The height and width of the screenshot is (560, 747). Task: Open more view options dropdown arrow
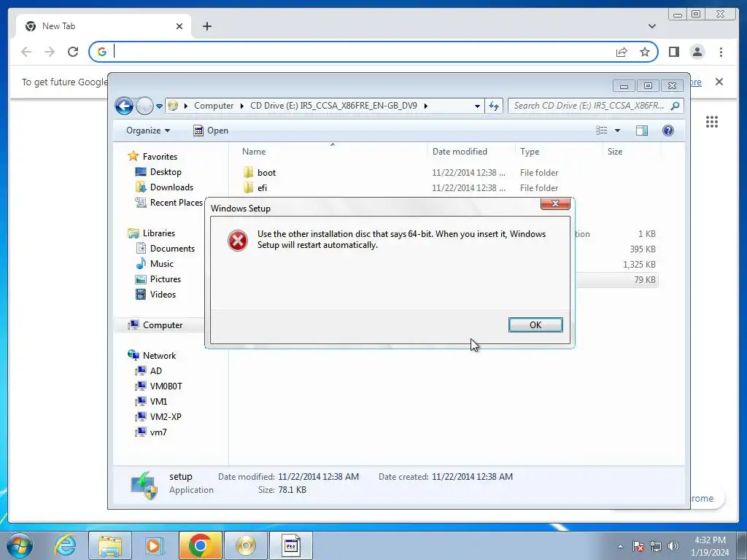coord(617,131)
